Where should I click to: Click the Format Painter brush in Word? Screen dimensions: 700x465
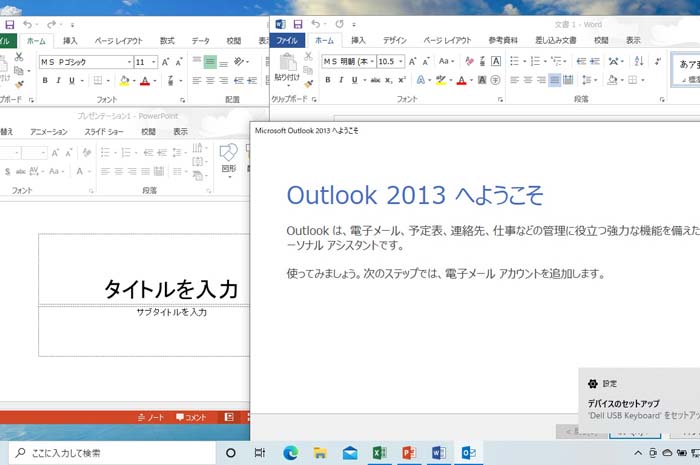click(x=308, y=83)
